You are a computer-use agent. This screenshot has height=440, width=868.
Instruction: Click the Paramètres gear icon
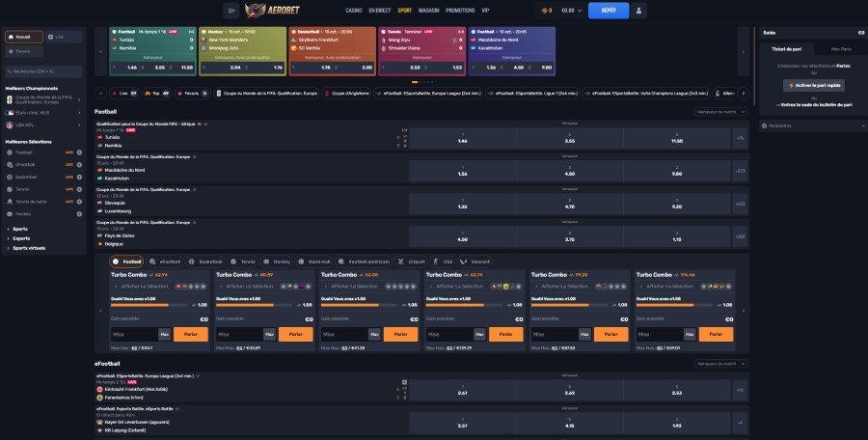763,125
